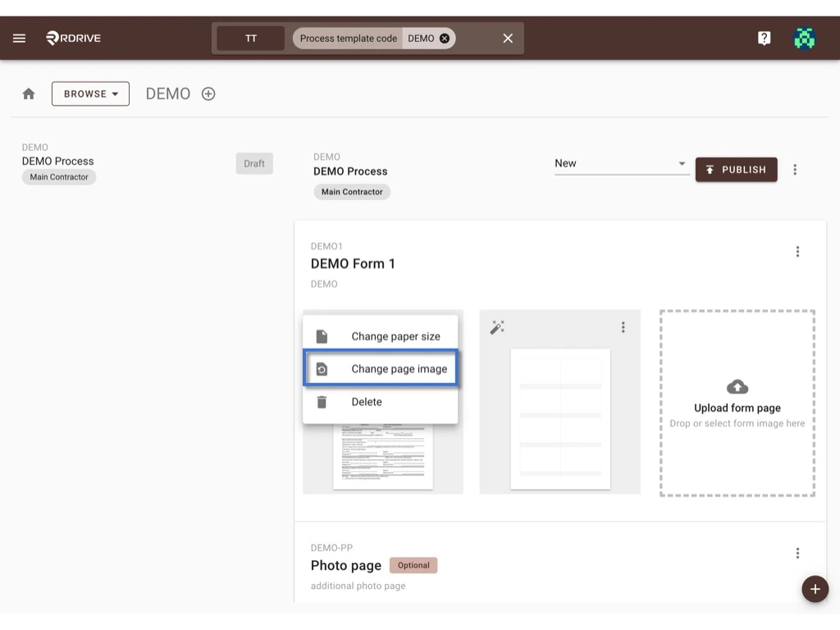Open the New version dropdown
This screenshot has width=840, height=630.
(621, 163)
